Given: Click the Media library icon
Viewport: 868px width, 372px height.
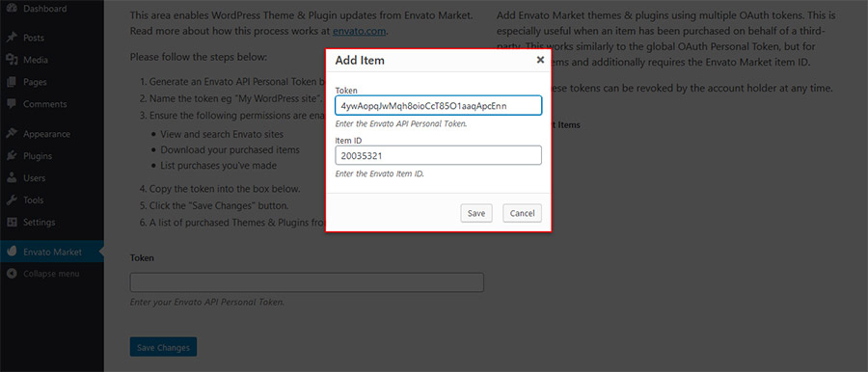Looking at the screenshot, I should pos(11,60).
